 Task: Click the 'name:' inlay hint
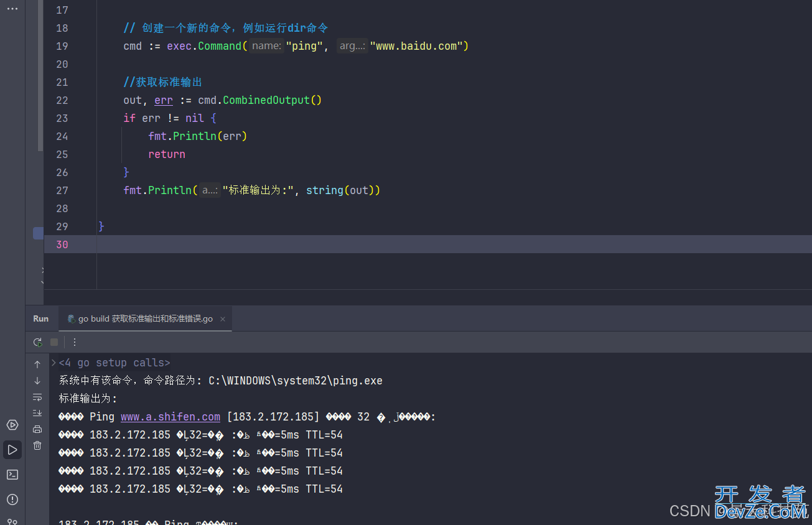click(x=267, y=46)
